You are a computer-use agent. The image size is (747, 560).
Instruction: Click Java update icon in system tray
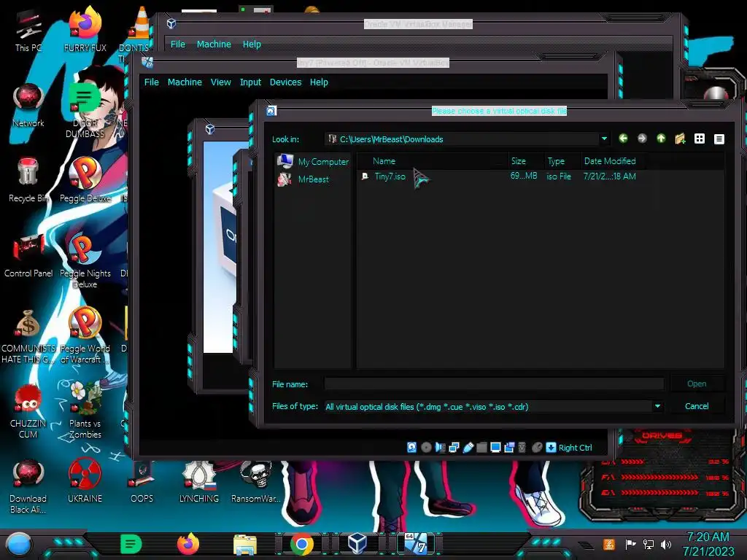pos(609,544)
